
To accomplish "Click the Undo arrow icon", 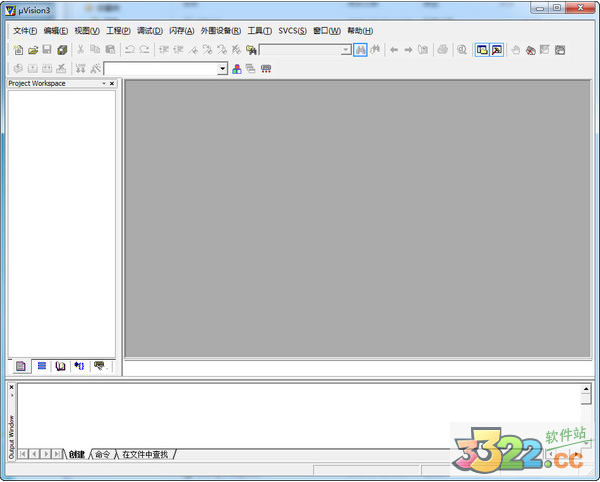I will click(x=130, y=50).
